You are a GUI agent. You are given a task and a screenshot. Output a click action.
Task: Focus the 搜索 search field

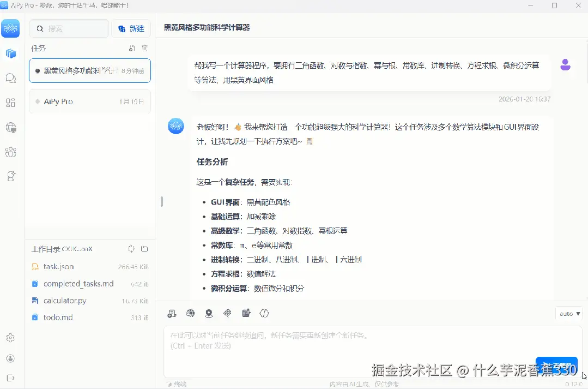point(69,28)
